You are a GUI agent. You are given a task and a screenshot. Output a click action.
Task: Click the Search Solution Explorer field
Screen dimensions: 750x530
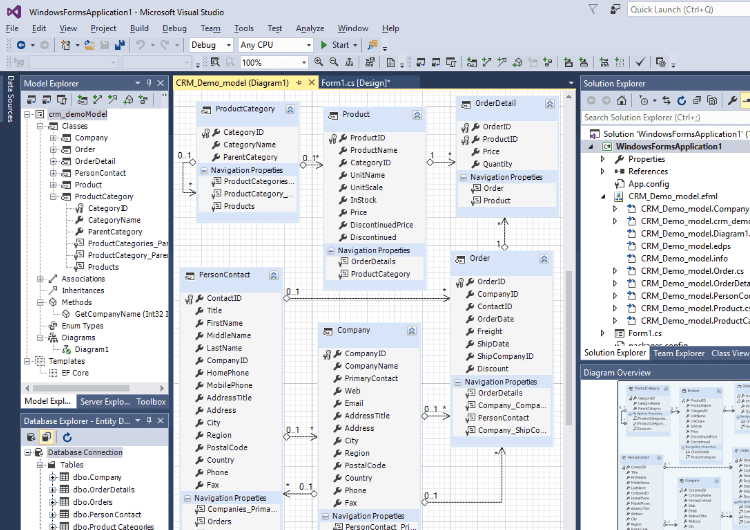(660, 117)
